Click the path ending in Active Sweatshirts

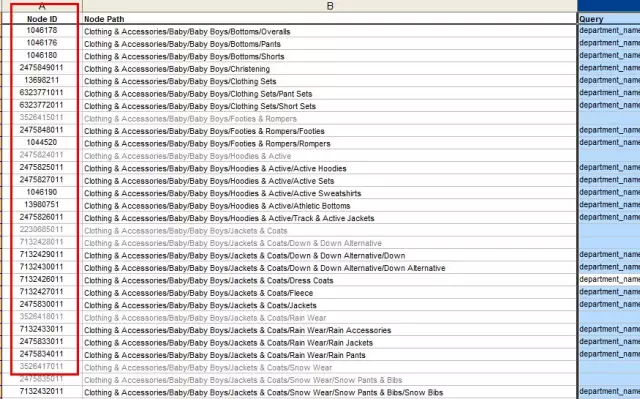222,193
